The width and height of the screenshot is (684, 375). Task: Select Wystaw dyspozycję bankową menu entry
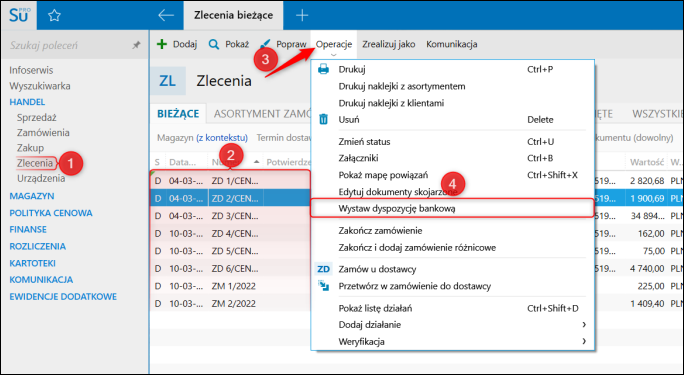point(452,208)
